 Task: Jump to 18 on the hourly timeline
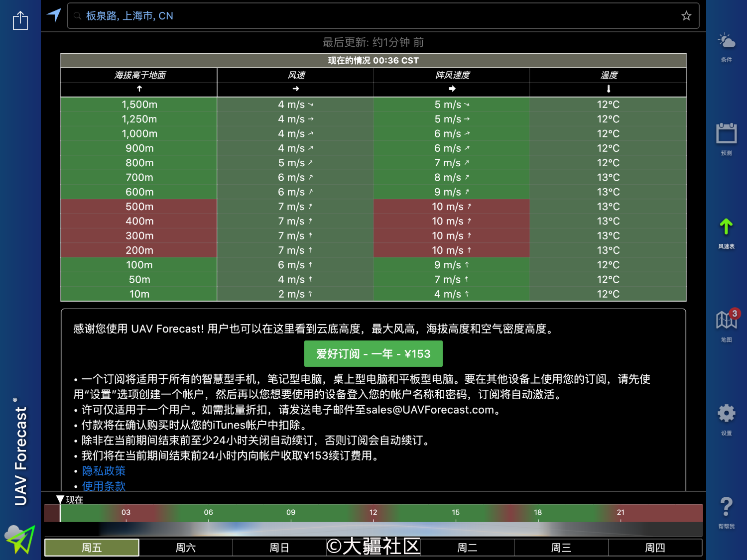[538, 512]
